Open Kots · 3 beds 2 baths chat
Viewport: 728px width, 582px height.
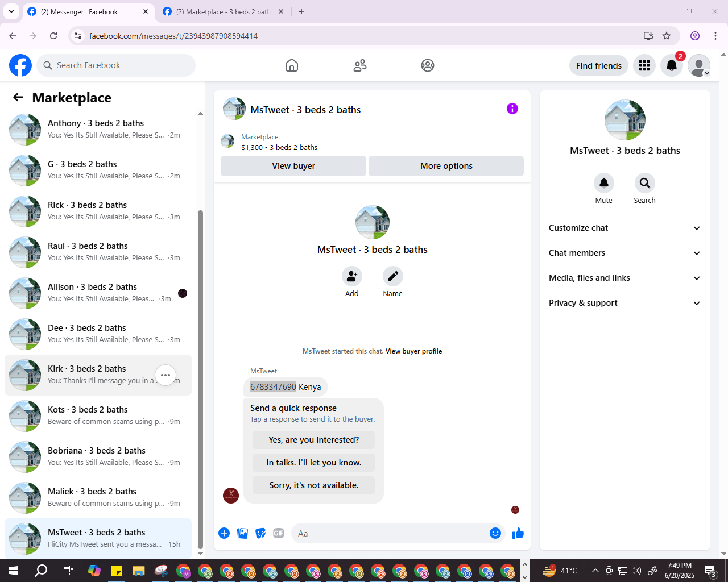[x=98, y=415]
